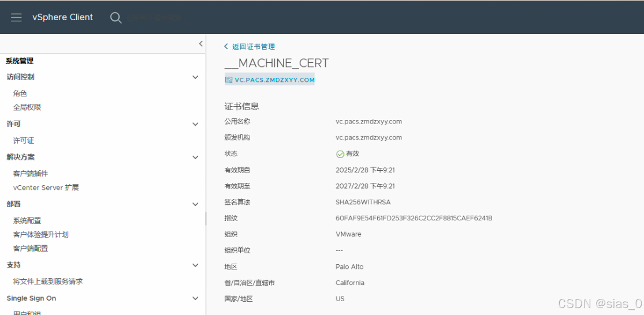The image size is (644, 315).
Task: Click the 省/自治区/直辖市 label
Action: [250, 283]
